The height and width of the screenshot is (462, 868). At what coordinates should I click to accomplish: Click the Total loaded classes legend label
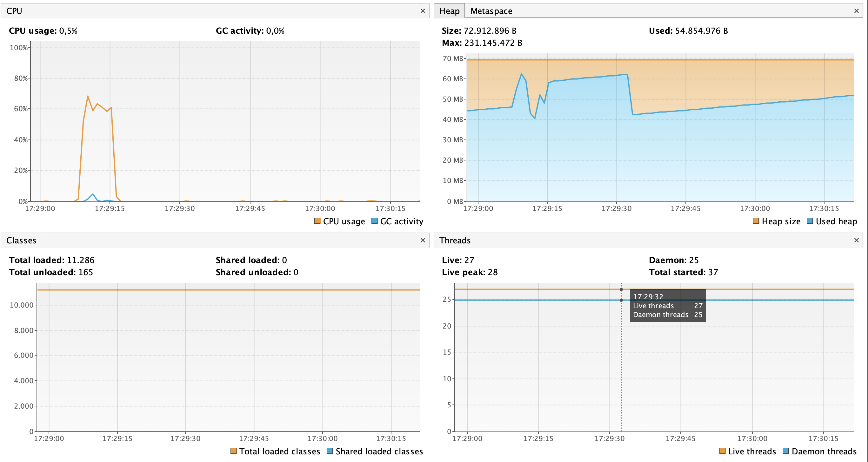coord(280,451)
